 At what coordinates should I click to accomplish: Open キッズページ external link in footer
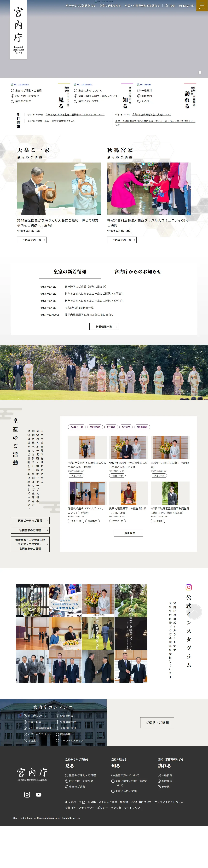(x=75, y=802)
